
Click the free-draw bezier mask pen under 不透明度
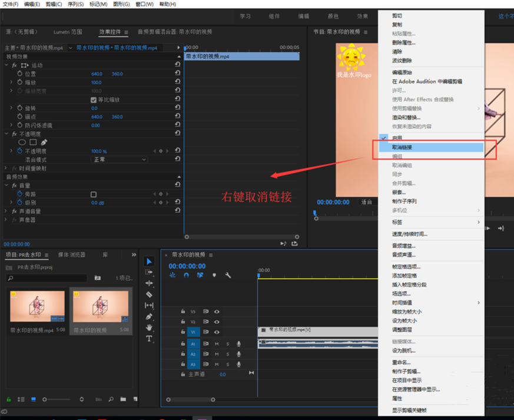[x=44, y=143]
